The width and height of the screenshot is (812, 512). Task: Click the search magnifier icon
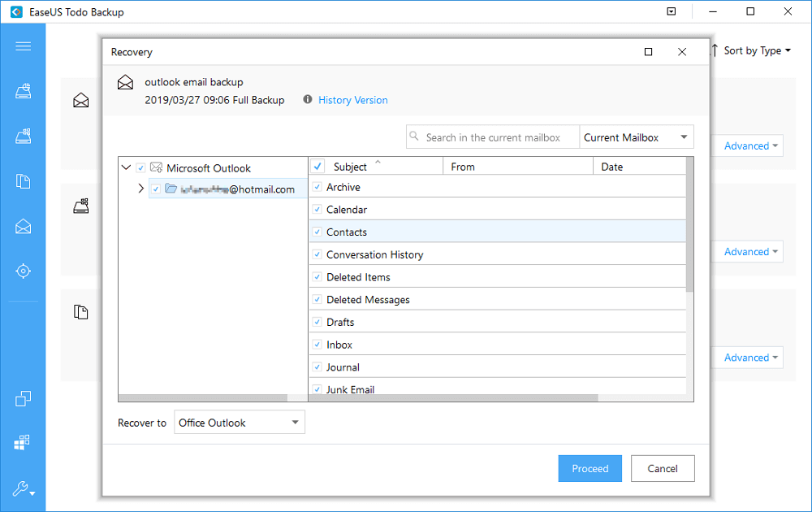point(414,137)
